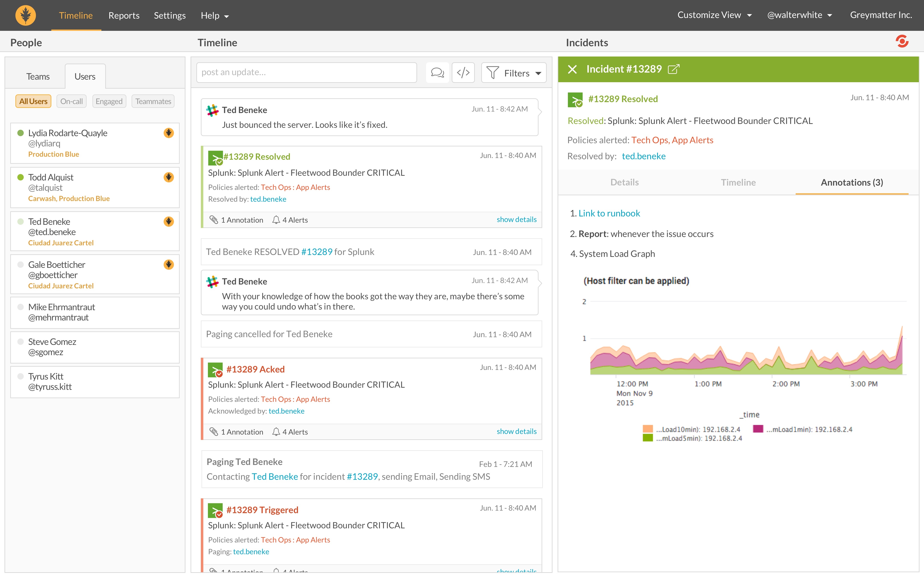Click bell alerts icon on Acked card
924x578 pixels.
tap(276, 432)
